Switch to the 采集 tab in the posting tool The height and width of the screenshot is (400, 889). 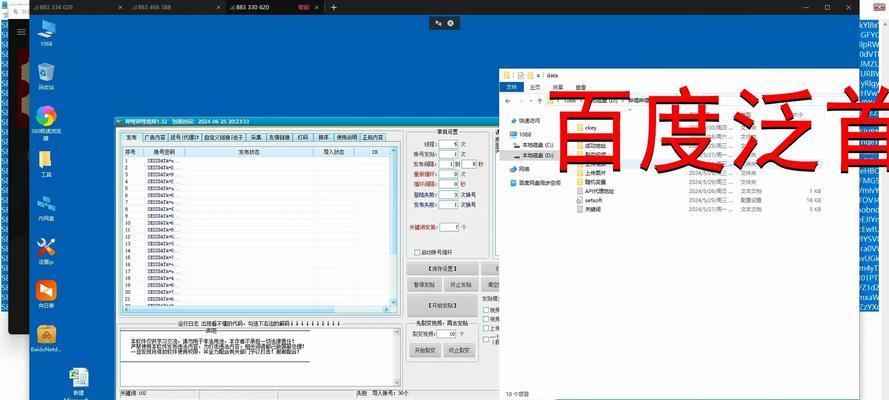coord(255,137)
